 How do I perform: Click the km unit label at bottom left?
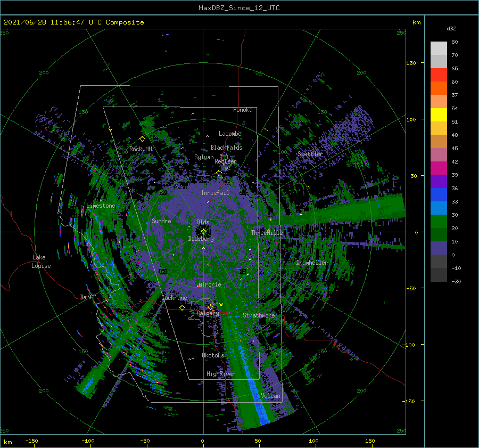pyautogui.click(x=8, y=442)
